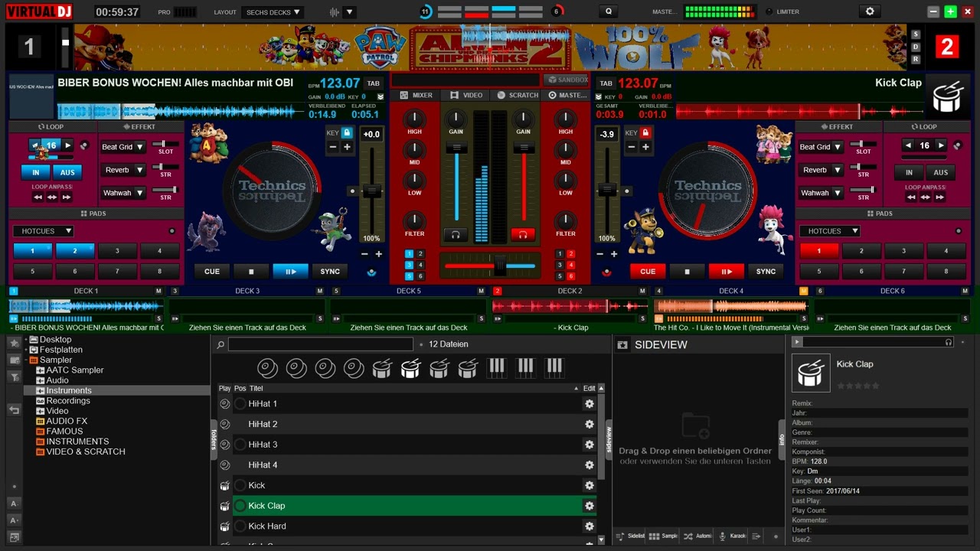Click the search magnifier in top bar
This screenshot has width=980, height=551.
point(609,11)
